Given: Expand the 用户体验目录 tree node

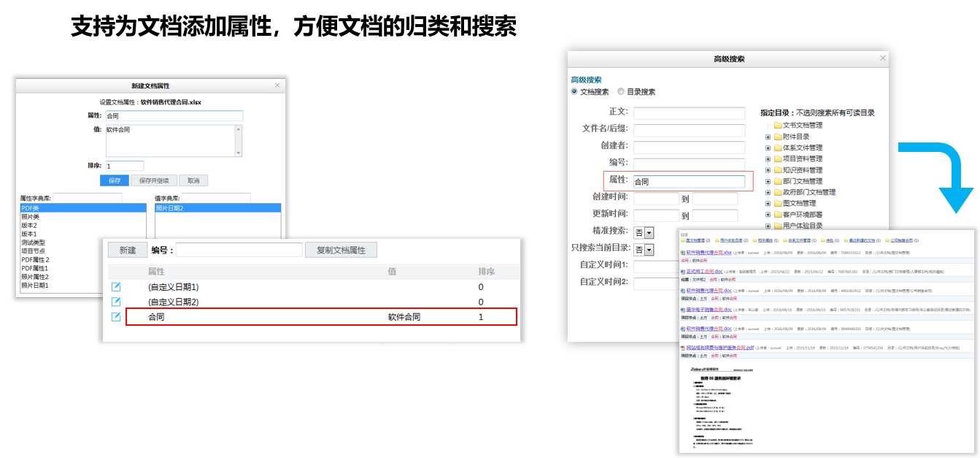Looking at the screenshot, I should pos(768,226).
